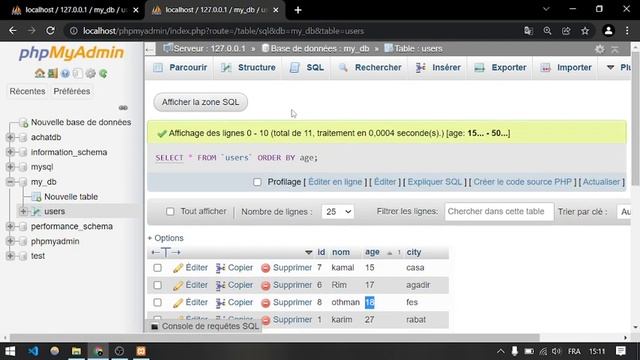Expand the achatdb database node
This screenshot has width=640, height=360.
10,137
